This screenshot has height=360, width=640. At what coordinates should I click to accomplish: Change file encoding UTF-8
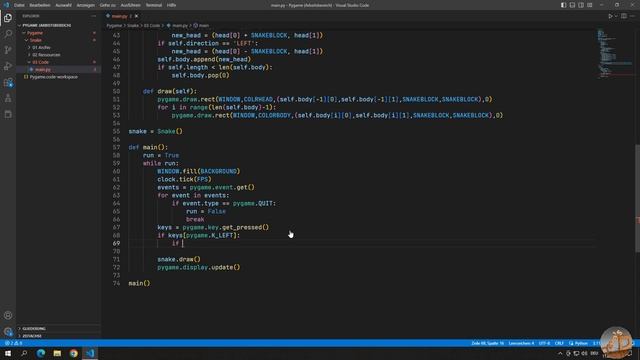pyautogui.click(x=544, y=343)
